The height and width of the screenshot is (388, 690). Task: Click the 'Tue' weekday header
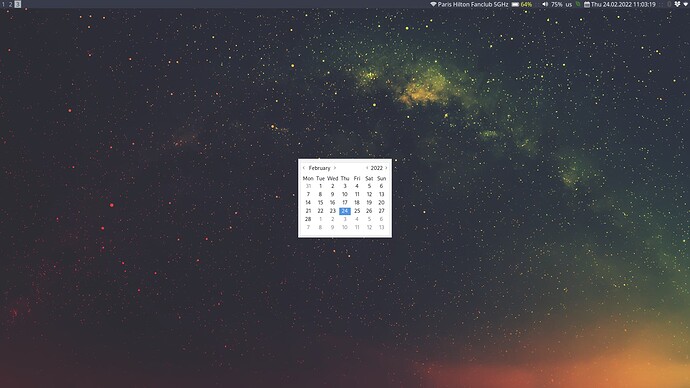pos(320,178)
